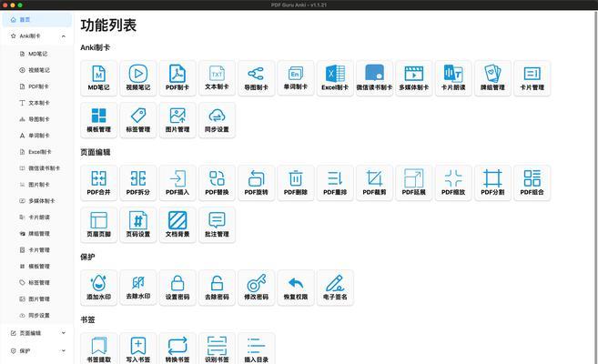Open the 批注管理 tool

point(217,225)
